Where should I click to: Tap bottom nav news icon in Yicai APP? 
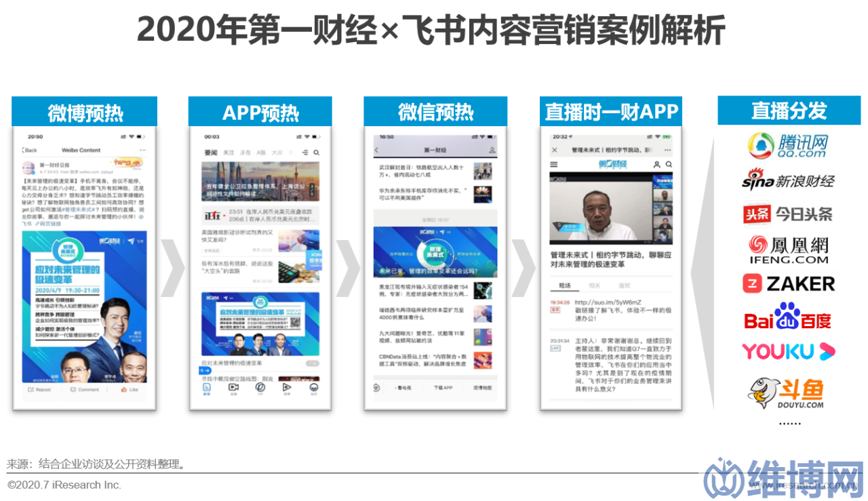click(x=207, y=388)
